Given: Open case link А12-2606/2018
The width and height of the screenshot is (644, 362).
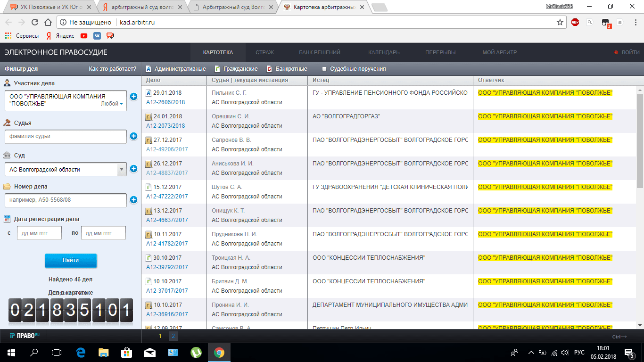Looking at the screenshot, I should coord(165,102).
